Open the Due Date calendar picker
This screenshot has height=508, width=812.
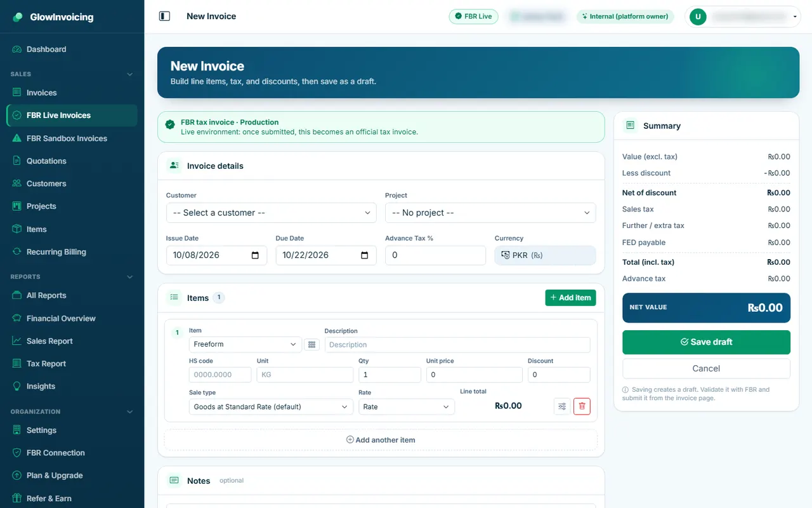(365, 255)
